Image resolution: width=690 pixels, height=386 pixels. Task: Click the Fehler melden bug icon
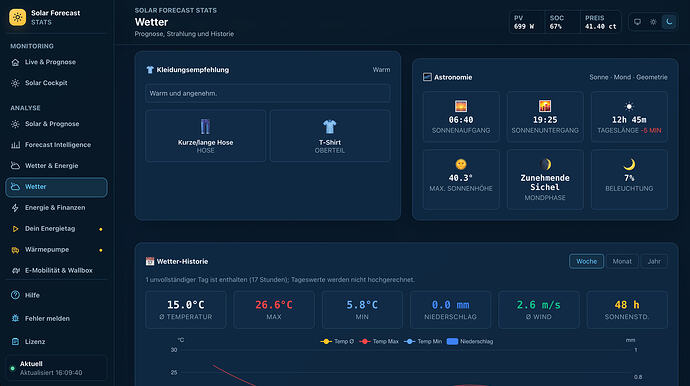15,318
